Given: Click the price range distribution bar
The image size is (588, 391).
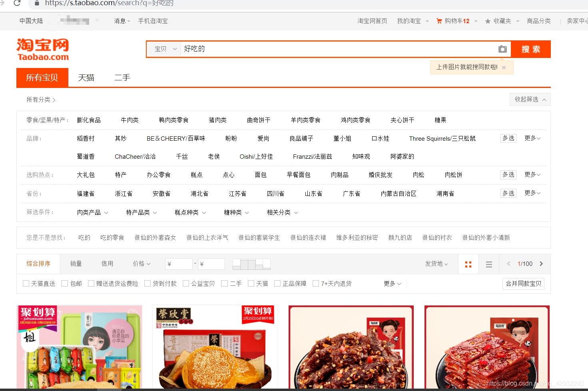Looking at the screenshot, I should 251,264.
